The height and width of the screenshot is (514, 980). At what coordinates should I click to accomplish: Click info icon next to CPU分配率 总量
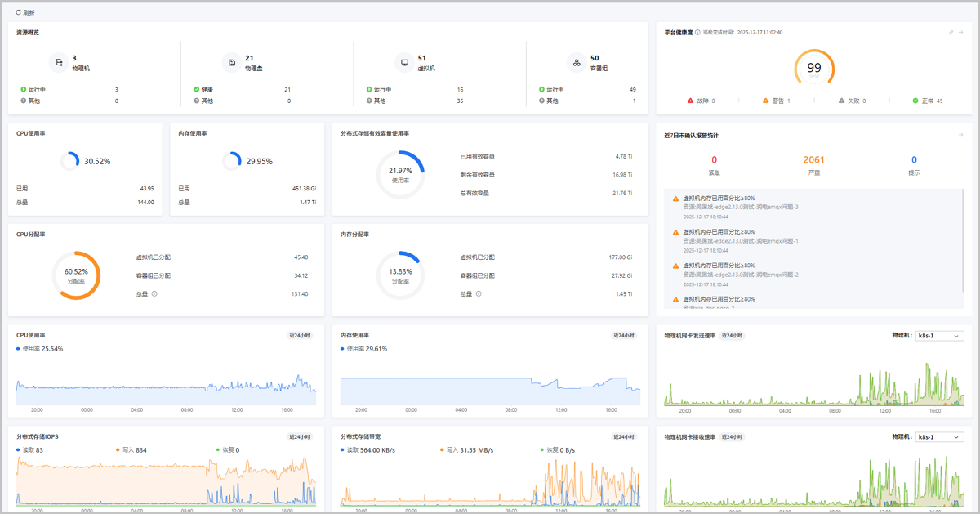154,294
